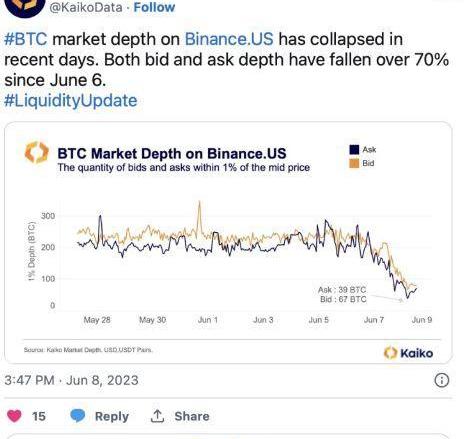Screen dimensions: 464x439
Task: Click the Share button label
Action: pyautogui.click(x=192, y=416)
